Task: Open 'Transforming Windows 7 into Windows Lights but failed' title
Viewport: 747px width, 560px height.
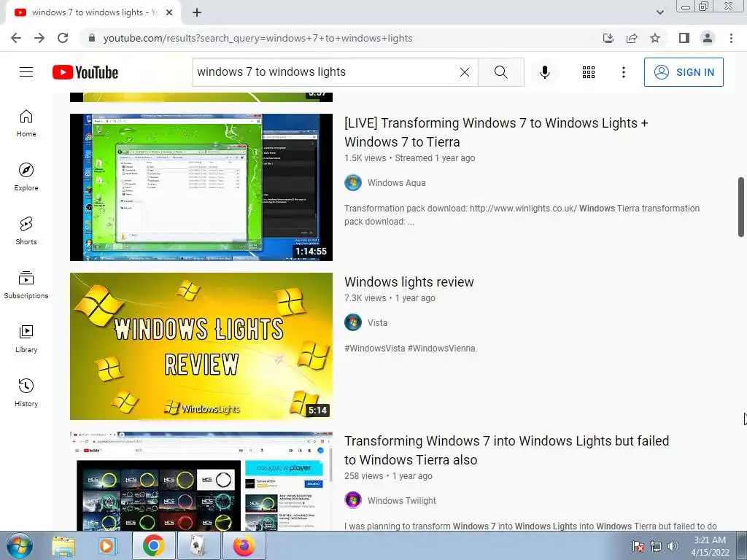Action: click(506, 450)
